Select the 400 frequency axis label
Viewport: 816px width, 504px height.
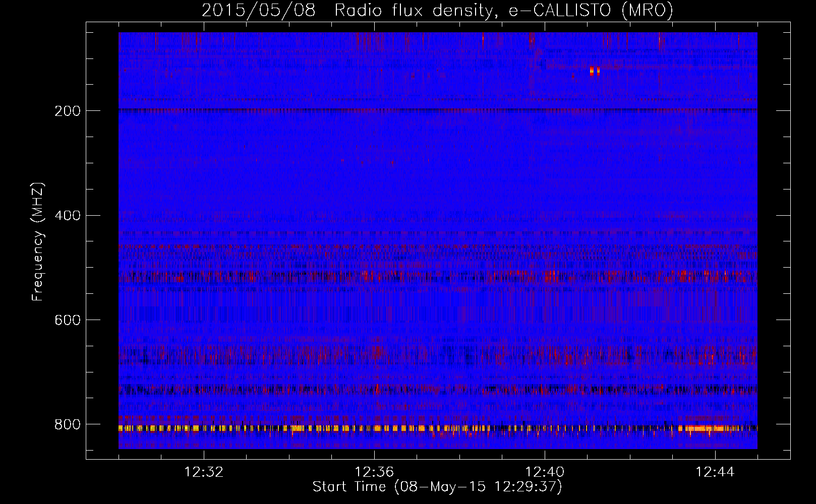[x=68, y=216]
